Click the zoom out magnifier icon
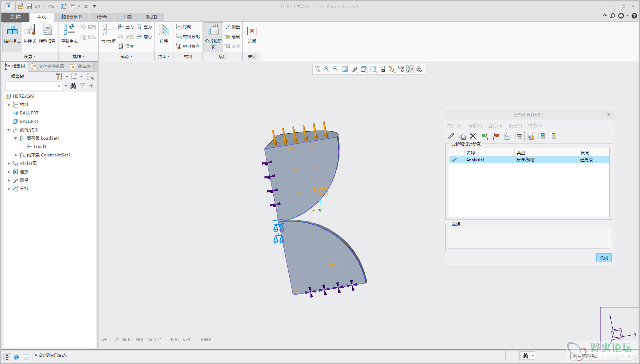Image resolution: width=640 pixels, height=364 pixels. [336, 69]
